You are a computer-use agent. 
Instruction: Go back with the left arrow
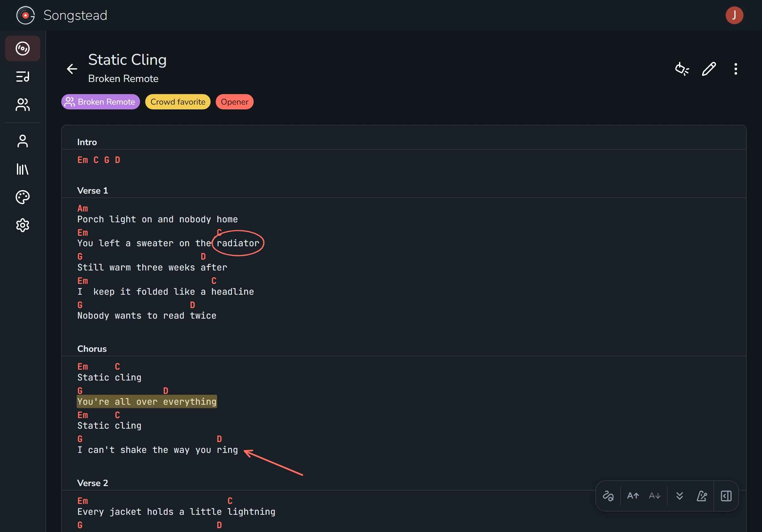coord(72,69)
